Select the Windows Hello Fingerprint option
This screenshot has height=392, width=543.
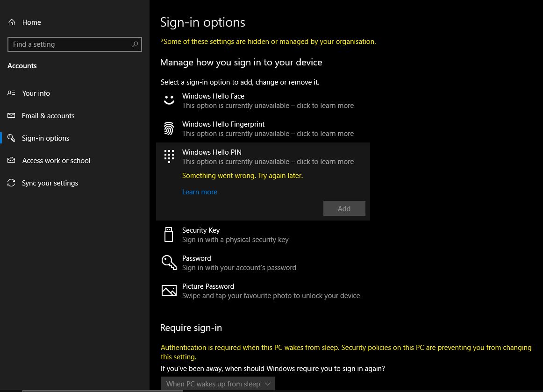[x=263, y=129]
